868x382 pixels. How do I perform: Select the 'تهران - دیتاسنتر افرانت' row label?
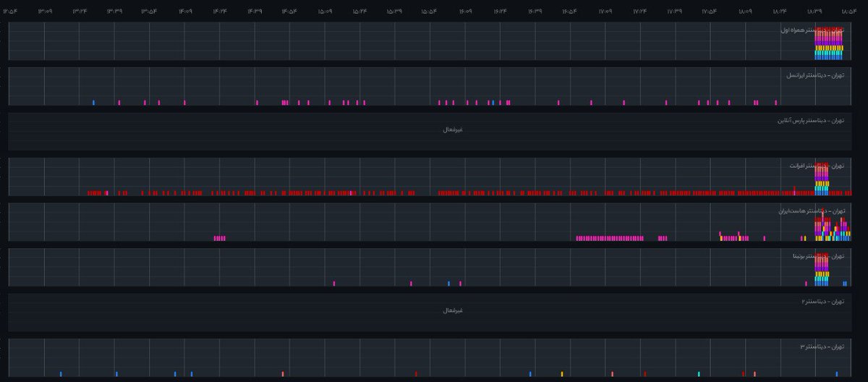(x=817, y=166)
